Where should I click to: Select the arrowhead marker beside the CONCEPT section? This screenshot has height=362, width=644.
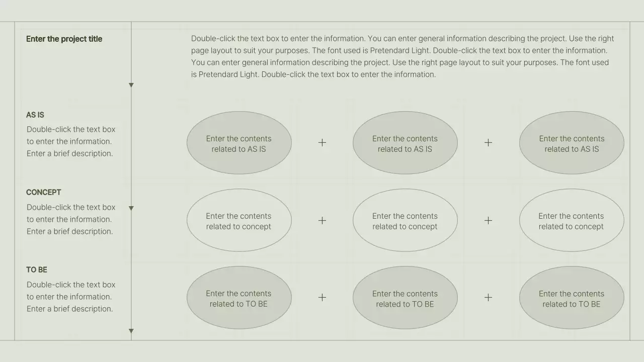[x=131, y=208]
